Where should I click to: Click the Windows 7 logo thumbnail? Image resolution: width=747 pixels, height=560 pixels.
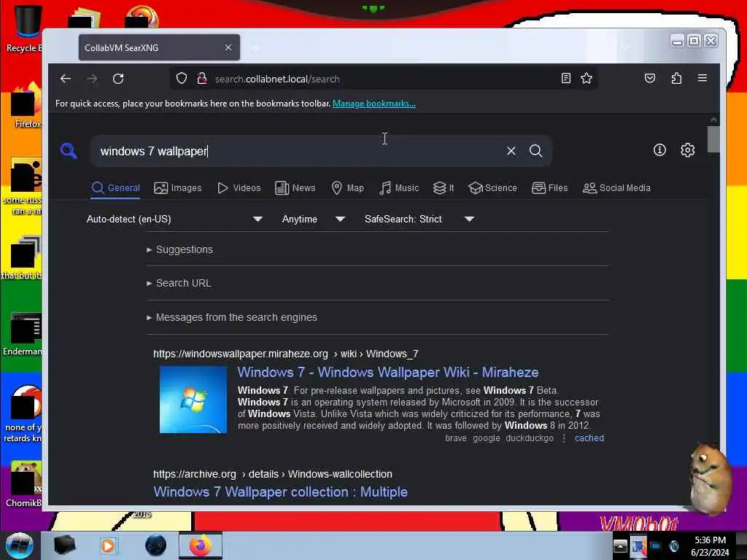193,400
